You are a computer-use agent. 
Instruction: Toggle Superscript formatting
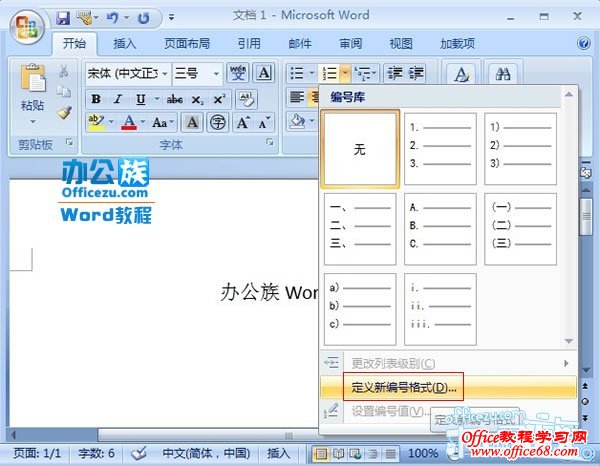pos(219,99)
